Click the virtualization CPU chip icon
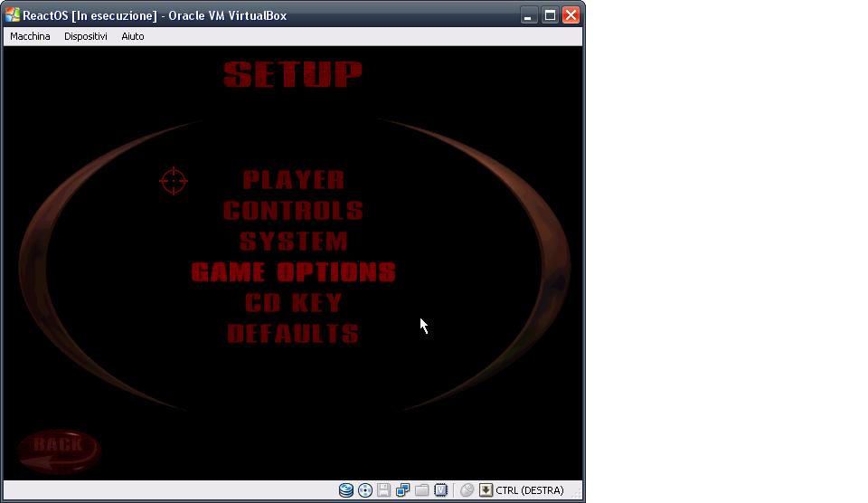 pyautogui.click(x=440, y=490)
